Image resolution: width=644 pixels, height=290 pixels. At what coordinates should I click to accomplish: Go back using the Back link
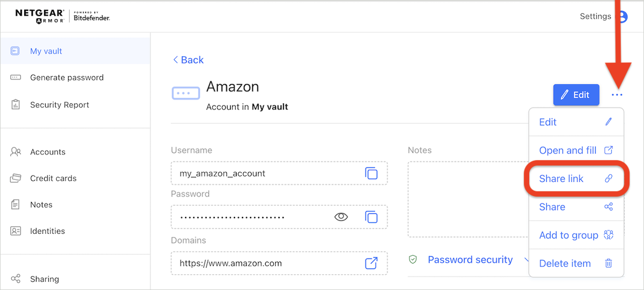click(x=188, y=60)
